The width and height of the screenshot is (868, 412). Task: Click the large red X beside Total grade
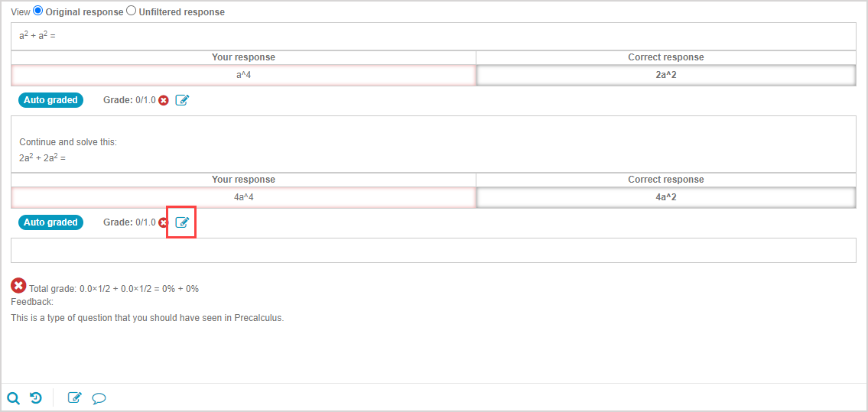(x=18, y=286)
